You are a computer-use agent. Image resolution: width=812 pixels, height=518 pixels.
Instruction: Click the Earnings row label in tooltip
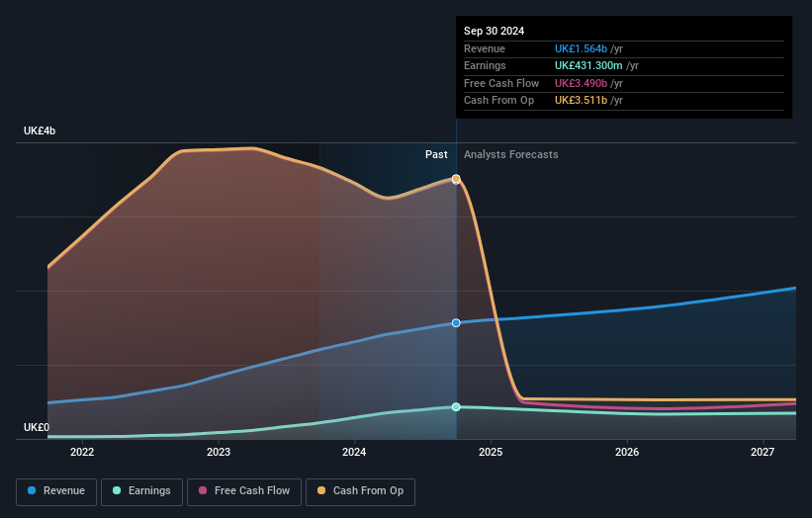click(485, 65)
